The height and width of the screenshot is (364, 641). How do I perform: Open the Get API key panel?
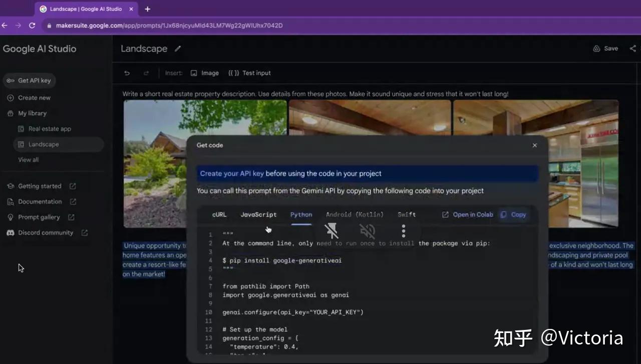tap(29, 80)
